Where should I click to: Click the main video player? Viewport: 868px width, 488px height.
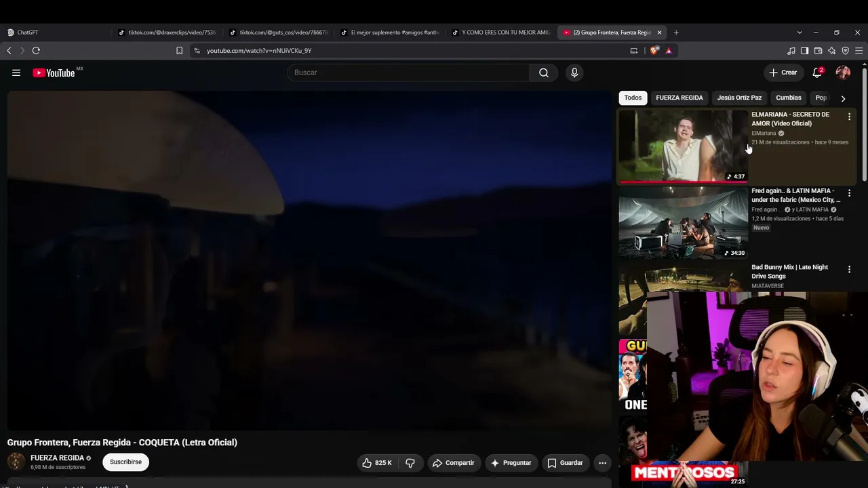coord(309,260)
